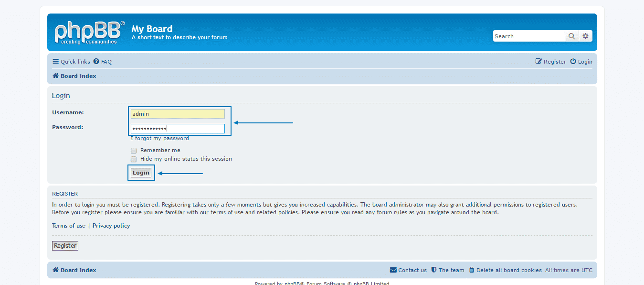
Task: Click the phpBB logo
Action: click(88, 32)
